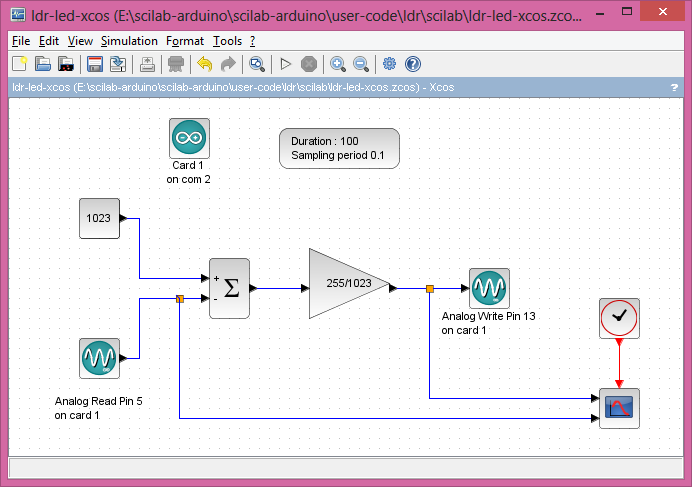692x487 pixels.
Task: Select the Analog Write Pin 13 block
Action: pyautogui.click(x=490, y=288)
